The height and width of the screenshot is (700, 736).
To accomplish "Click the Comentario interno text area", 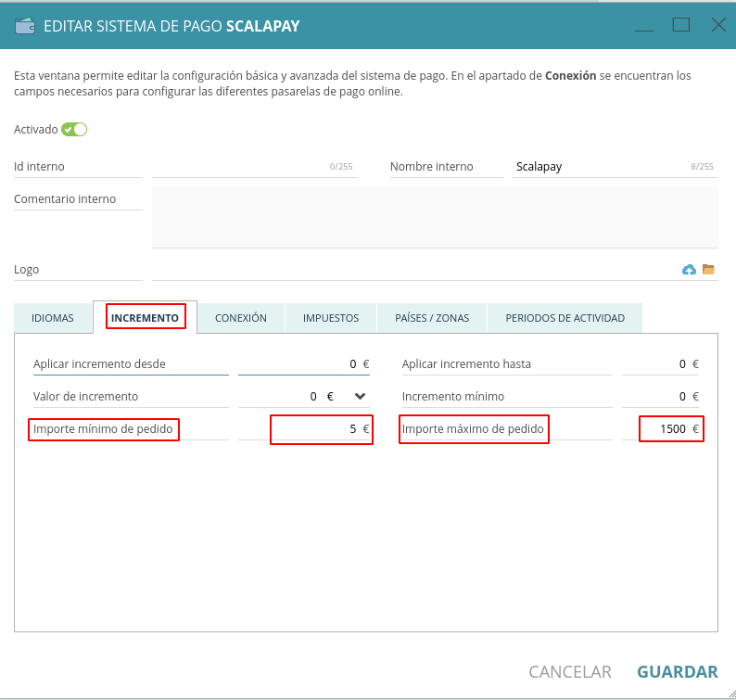I will pyautogui.click(x=435, y=217).
